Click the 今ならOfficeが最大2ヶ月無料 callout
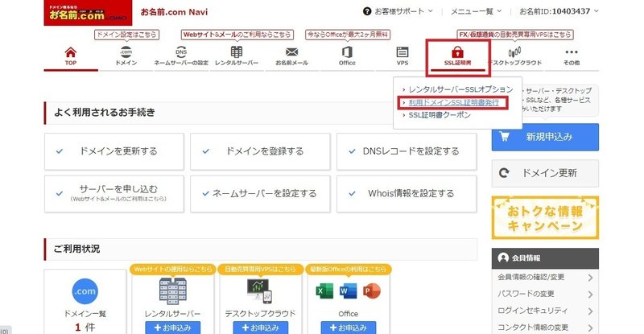 348,35
